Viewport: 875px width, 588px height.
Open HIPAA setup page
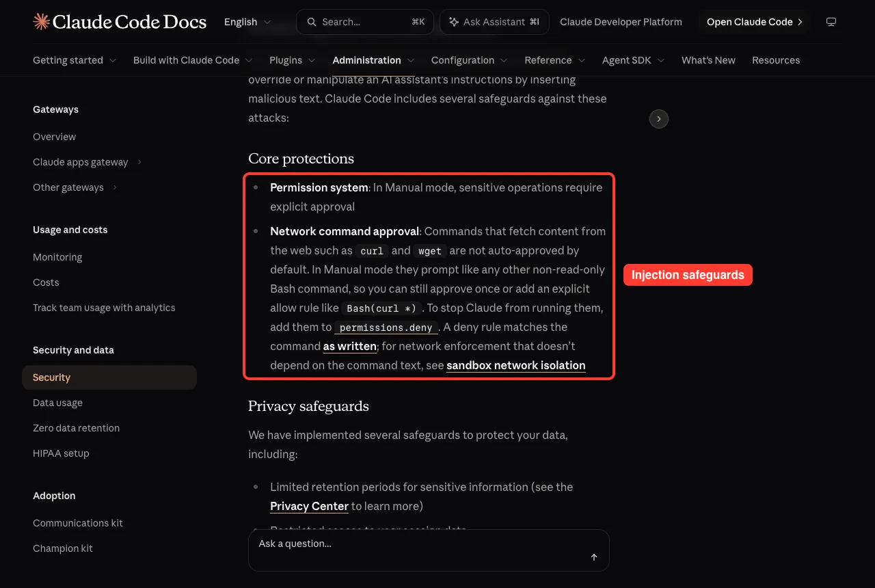[61, 453]
